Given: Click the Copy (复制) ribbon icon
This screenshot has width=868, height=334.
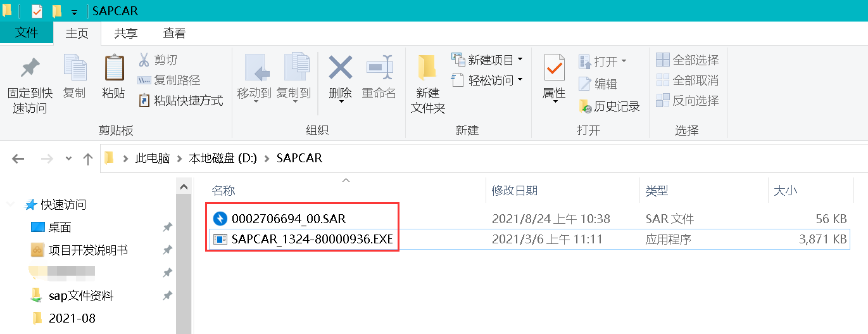Looking at the screenshot, I should tap(75, 68).
